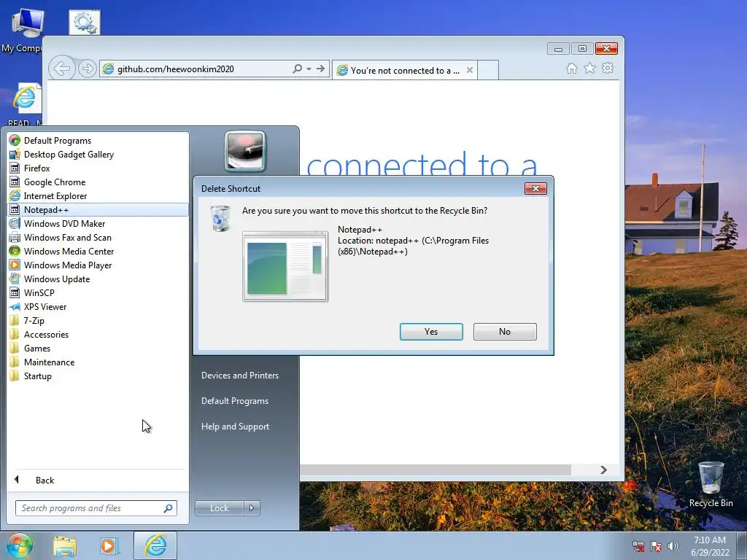Image resolution: width=747 pixels, height=560 pixels.
Task: Click the Windows Start orb
Action: [19, 545]
